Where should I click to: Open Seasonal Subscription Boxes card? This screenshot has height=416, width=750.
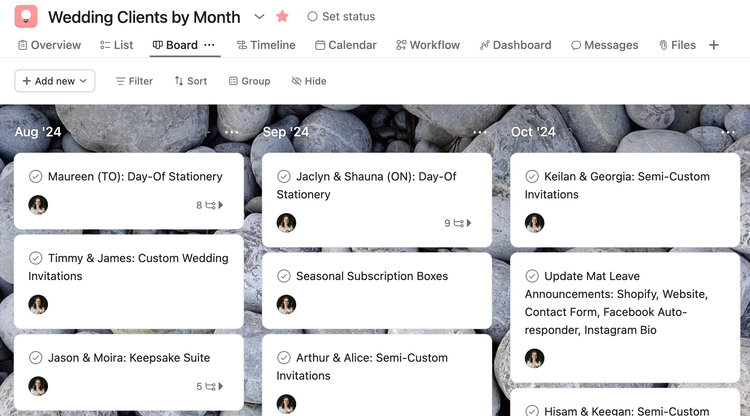pyautogui.click(x=377, y=290)
